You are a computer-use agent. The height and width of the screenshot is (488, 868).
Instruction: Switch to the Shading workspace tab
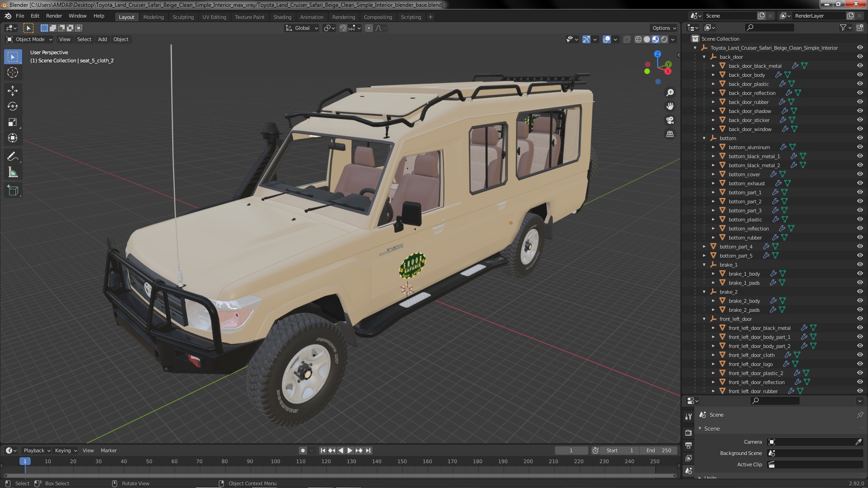point(282,17)
